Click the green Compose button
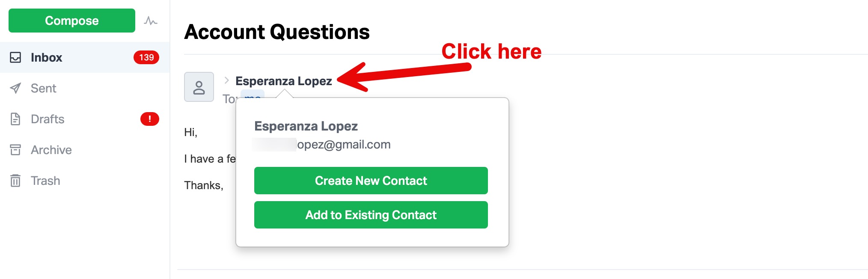Viewport: 868px width, 279px height. (71, 20)
